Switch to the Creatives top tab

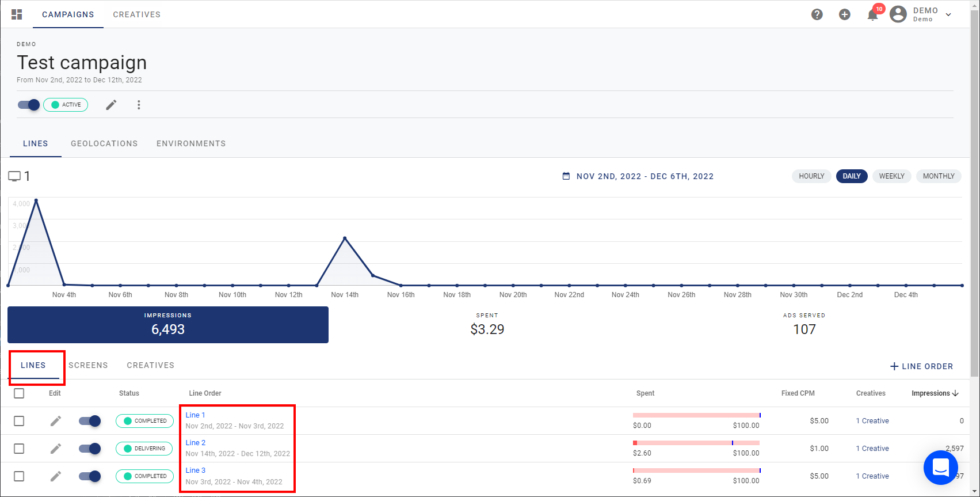[136, 14]
